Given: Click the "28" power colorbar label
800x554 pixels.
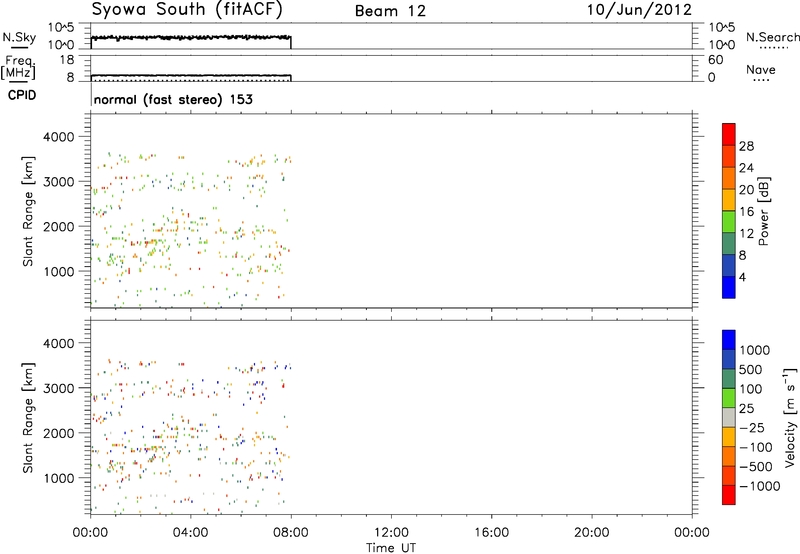Looking at the screenshot, I should (x=746, y=146).
